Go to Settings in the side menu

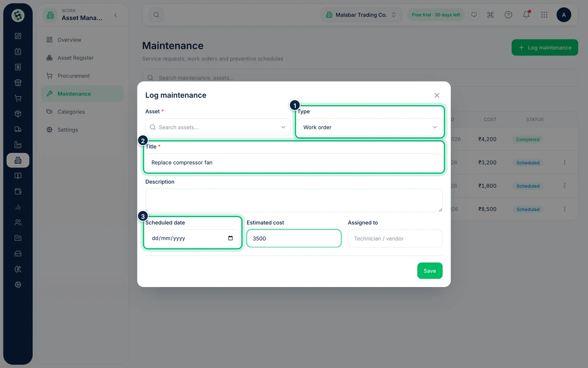82,130
